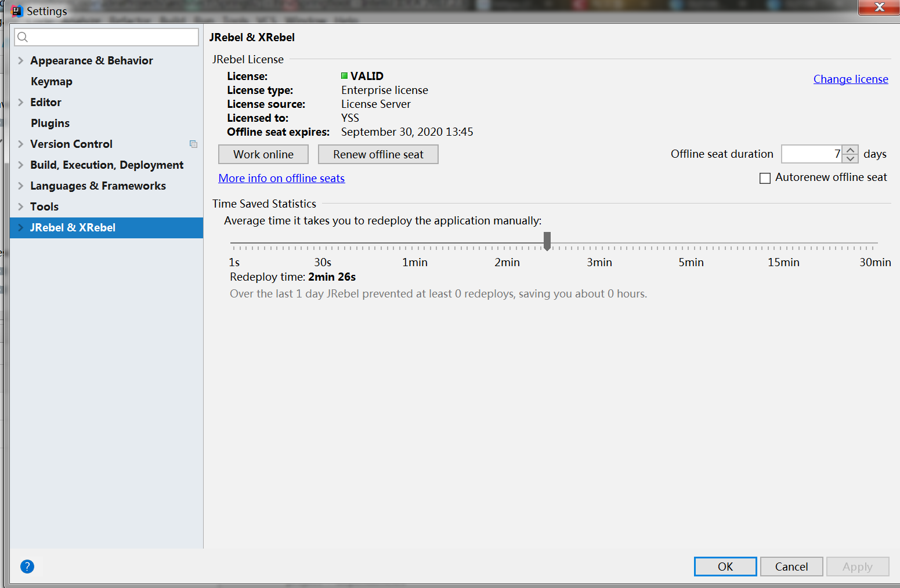Image resolution: width=900 pixels, height=588 pixels.
Task: Click the redeploy time slider handle
Action: point(547,241)
